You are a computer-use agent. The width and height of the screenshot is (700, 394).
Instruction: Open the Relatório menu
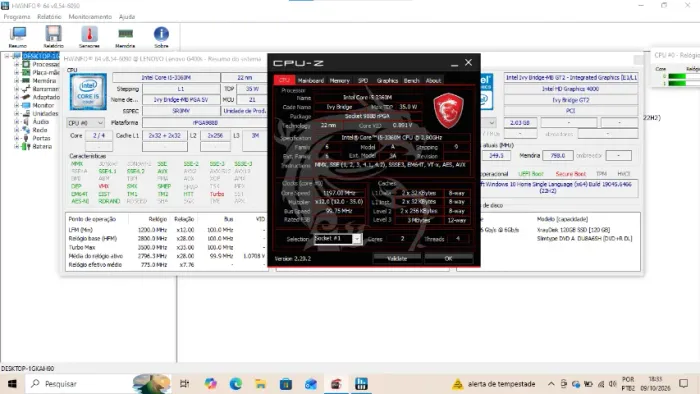pos(49,17)
